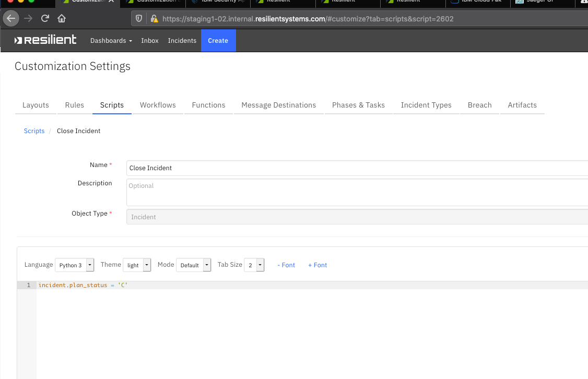Select the Scripts tab
The height and width of the screenshot is (379, 588).
click(x=112, y=105)
